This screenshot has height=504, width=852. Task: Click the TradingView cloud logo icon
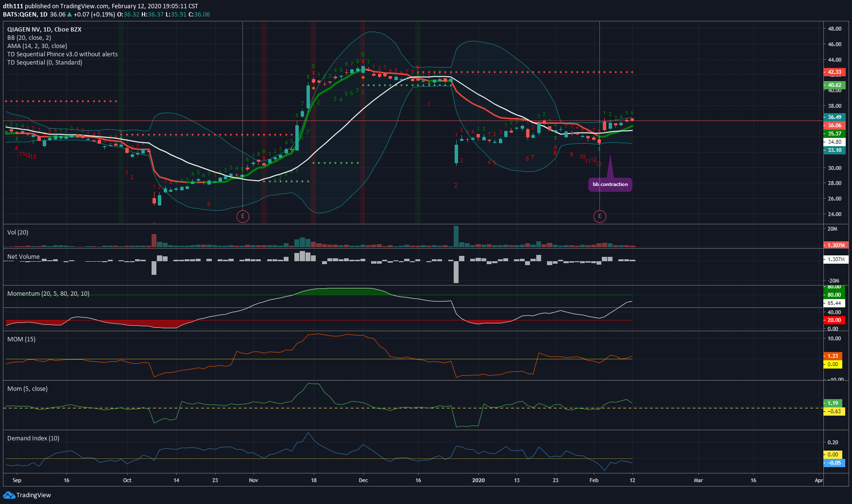pyautogui.click(x=9, y=495)
